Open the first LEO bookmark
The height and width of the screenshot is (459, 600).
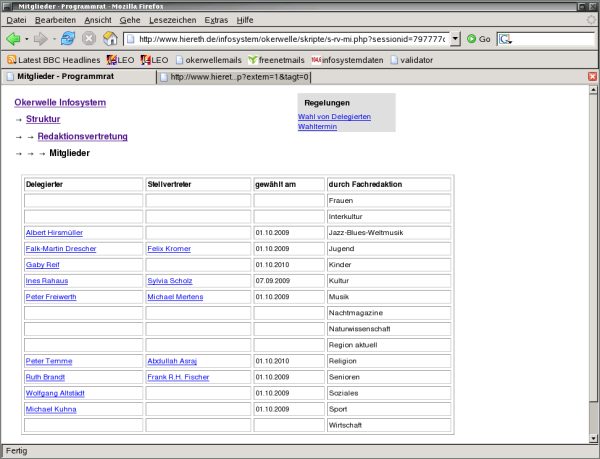[120, 60]
